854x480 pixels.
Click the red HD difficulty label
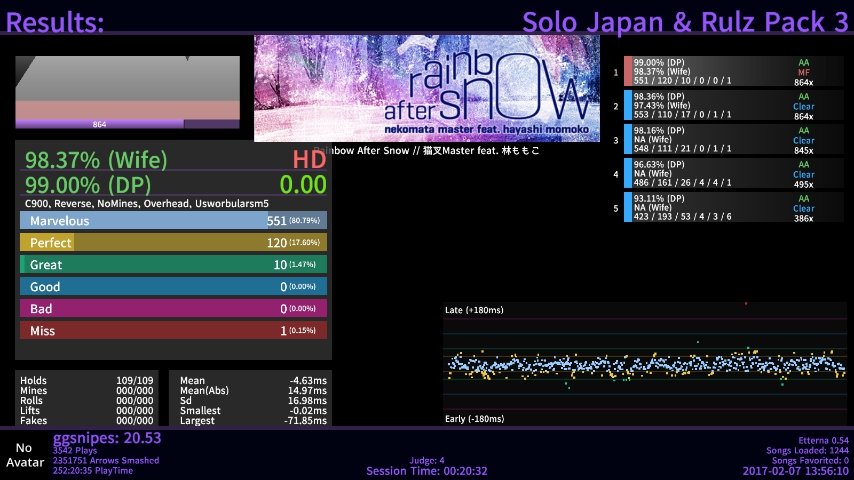point(309,160)
